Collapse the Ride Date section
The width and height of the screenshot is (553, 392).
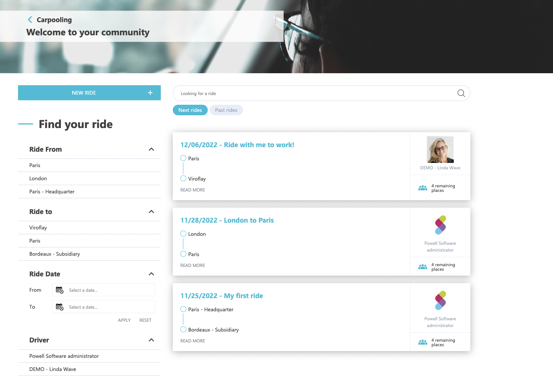151,274
